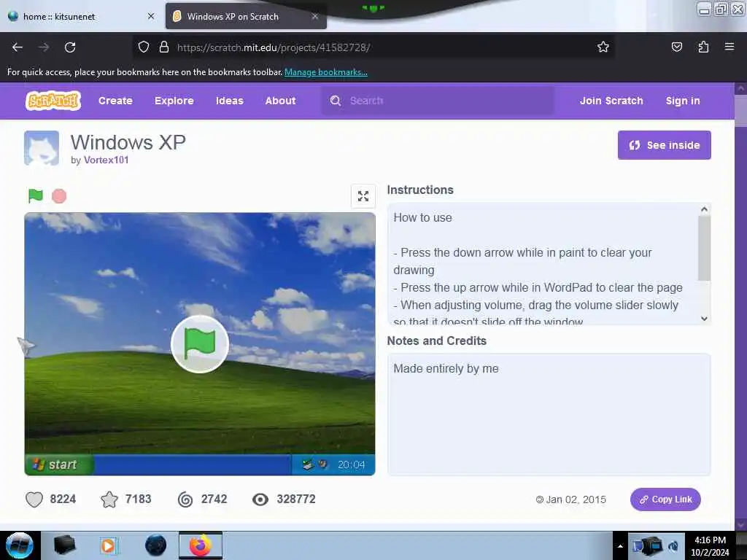Switch to the home :: kitsunenet tab
This screenshot has width=747, height=560.
82,16
